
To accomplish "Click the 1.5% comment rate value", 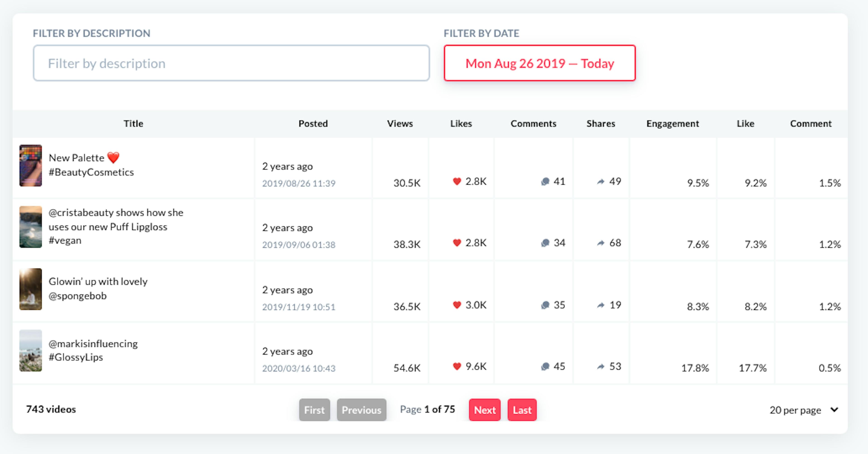I will click(830, 183).
